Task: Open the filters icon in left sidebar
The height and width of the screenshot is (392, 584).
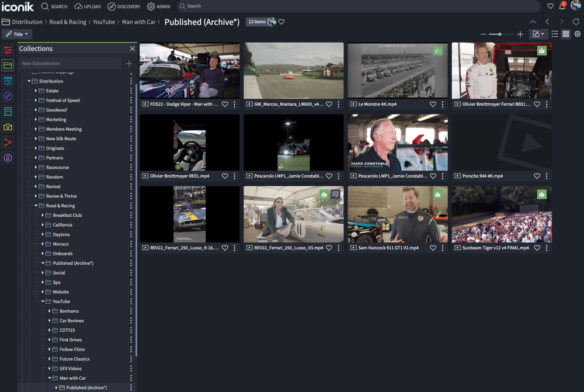Action: (x=8, y=50)
